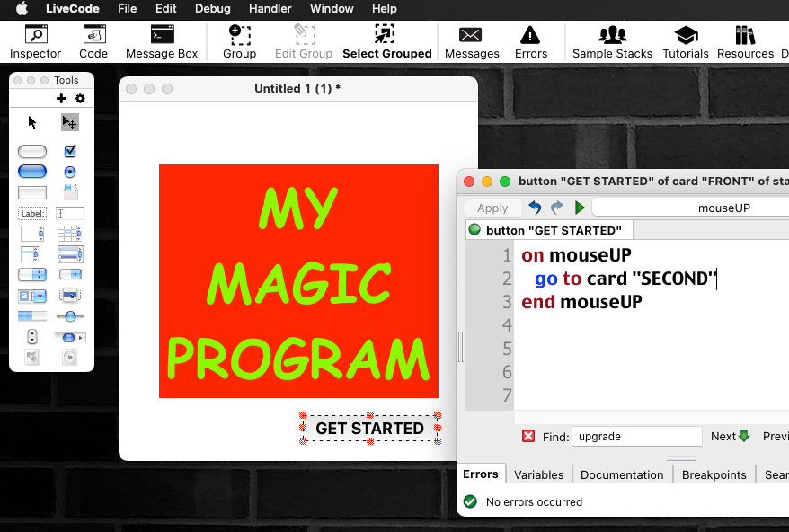Open the Inspector from the toolbar
The height and width of the screenshot is (532, 789).
(35, 41)
